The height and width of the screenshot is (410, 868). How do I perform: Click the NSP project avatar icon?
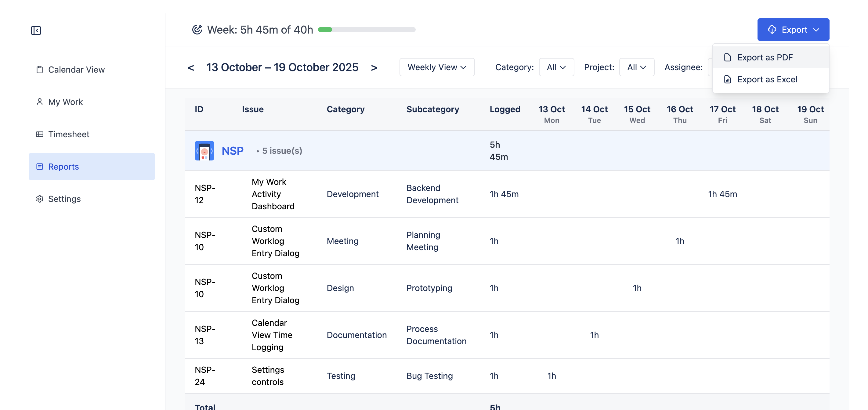204,151
